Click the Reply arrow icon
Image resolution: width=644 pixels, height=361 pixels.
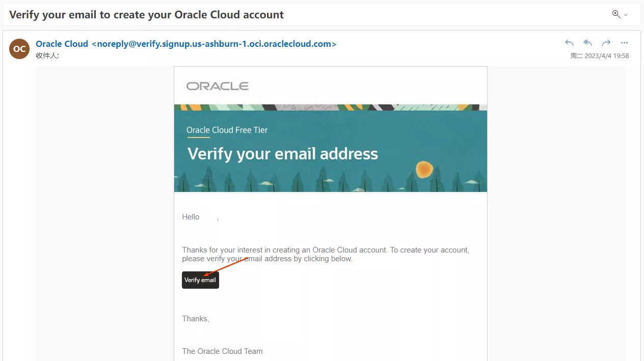(x=569, y=43)
